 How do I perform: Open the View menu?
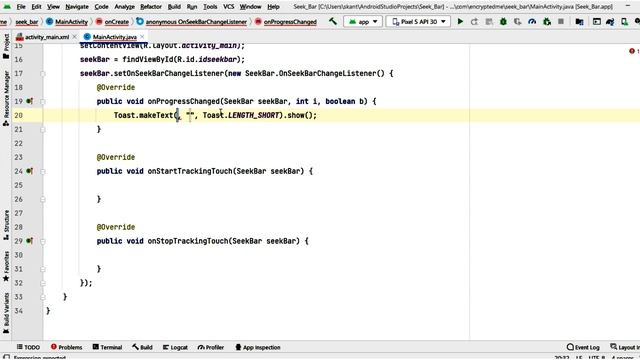pyautogui.click(x=53, y=7)
